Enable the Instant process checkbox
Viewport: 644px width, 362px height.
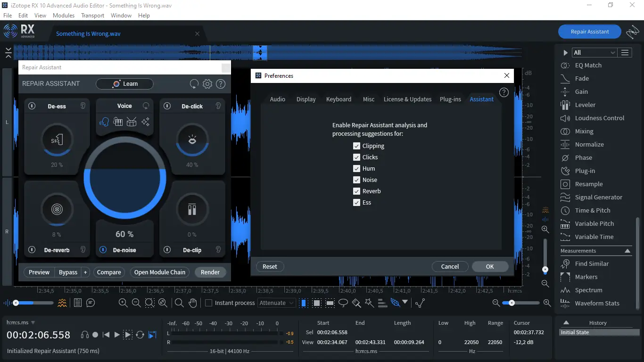[208, 303]
